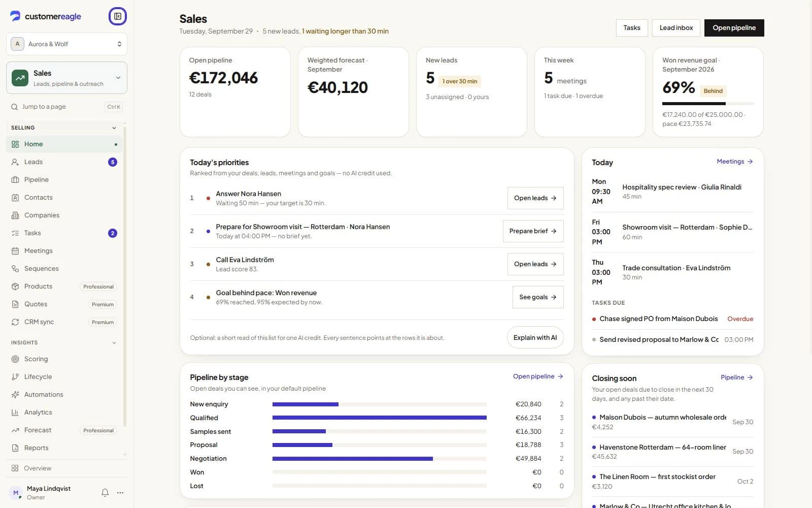Open Quotes via its document icon
The image size is (812, 508).
tap(15, 304)
